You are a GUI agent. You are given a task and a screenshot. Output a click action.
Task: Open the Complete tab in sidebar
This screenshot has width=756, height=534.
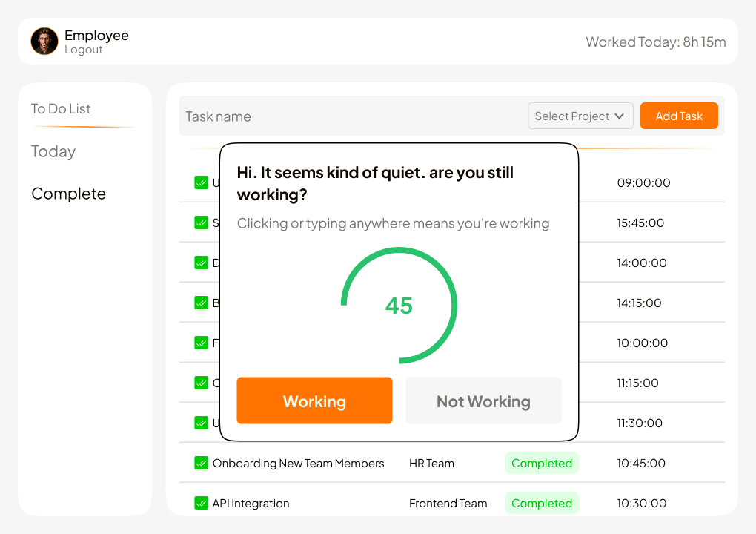pos(68,194)
